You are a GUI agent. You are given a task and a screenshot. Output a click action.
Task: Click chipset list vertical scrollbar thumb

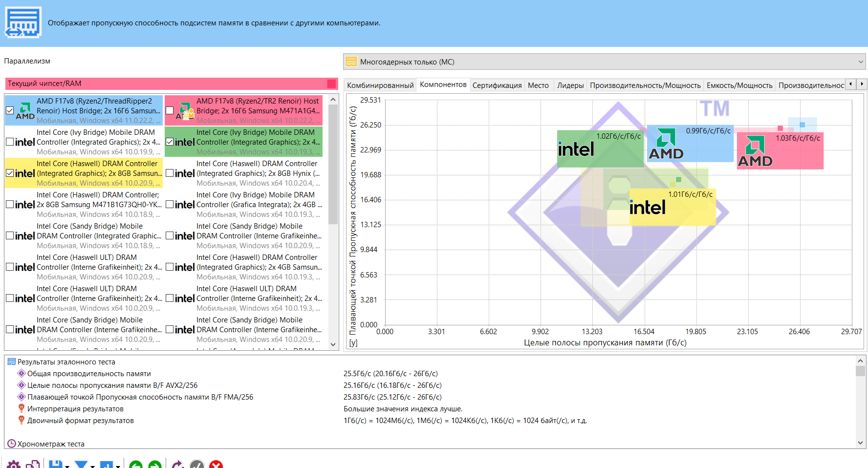tap(333, 164)
